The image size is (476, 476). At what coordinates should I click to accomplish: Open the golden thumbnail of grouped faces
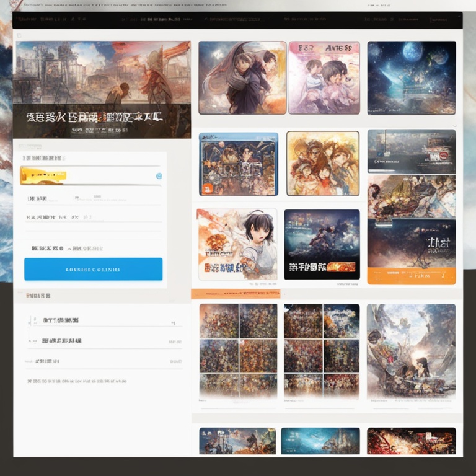pyautogui.click(x=323, y=164)
